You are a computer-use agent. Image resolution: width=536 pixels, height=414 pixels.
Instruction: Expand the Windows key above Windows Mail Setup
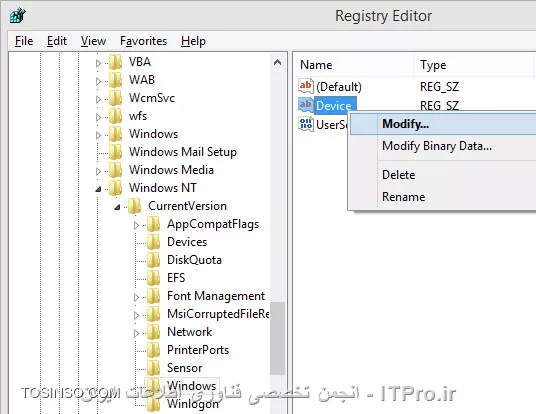tap(98, 135)
